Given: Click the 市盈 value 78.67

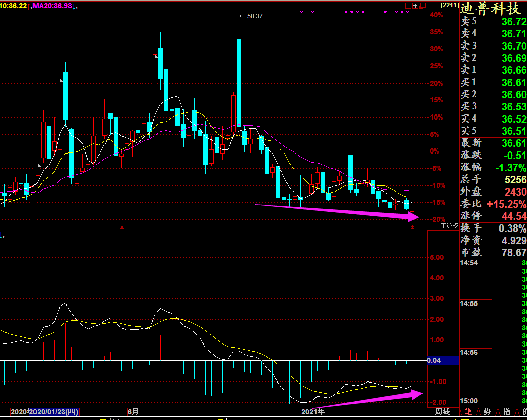Looking at the screenshot, I should tap(514, 252).
